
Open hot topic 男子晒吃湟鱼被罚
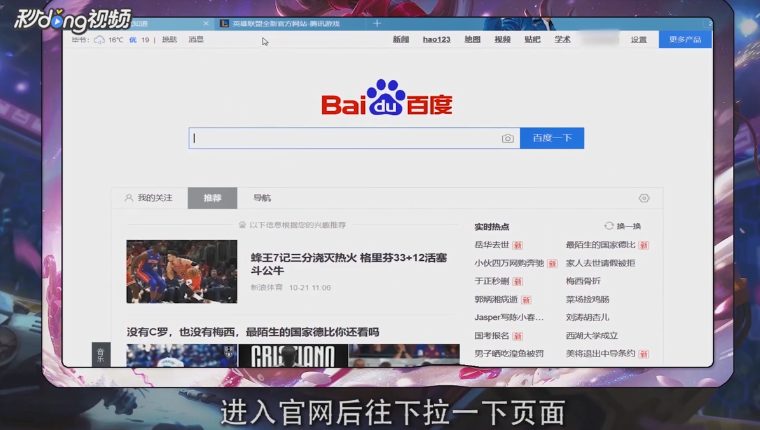pos(509,353)
